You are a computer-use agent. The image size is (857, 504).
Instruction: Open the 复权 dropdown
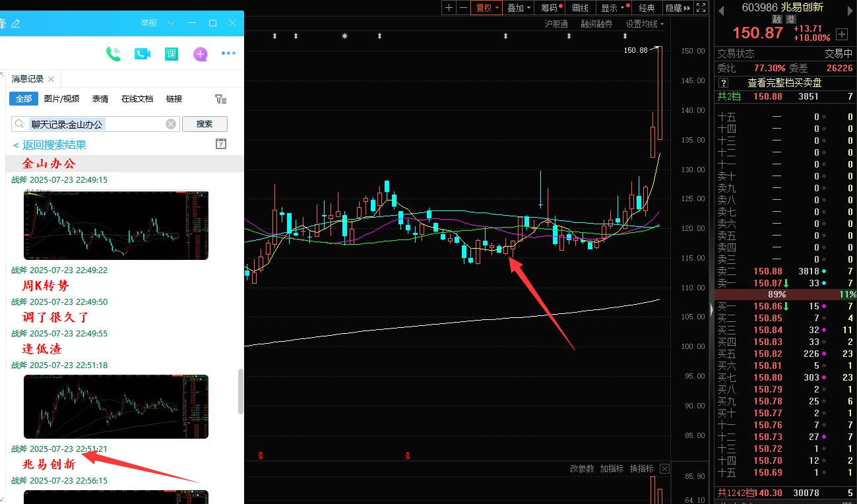(487, 8)
